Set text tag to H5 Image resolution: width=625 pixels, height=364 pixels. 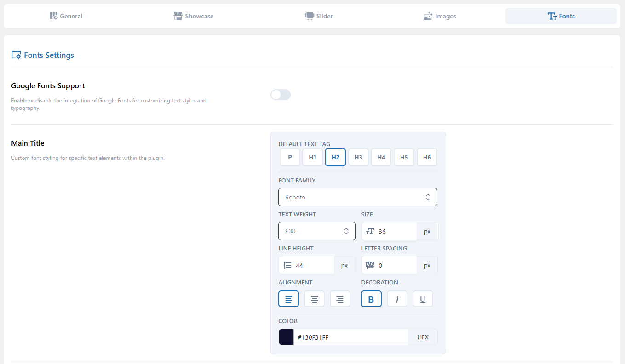point(404,157)
